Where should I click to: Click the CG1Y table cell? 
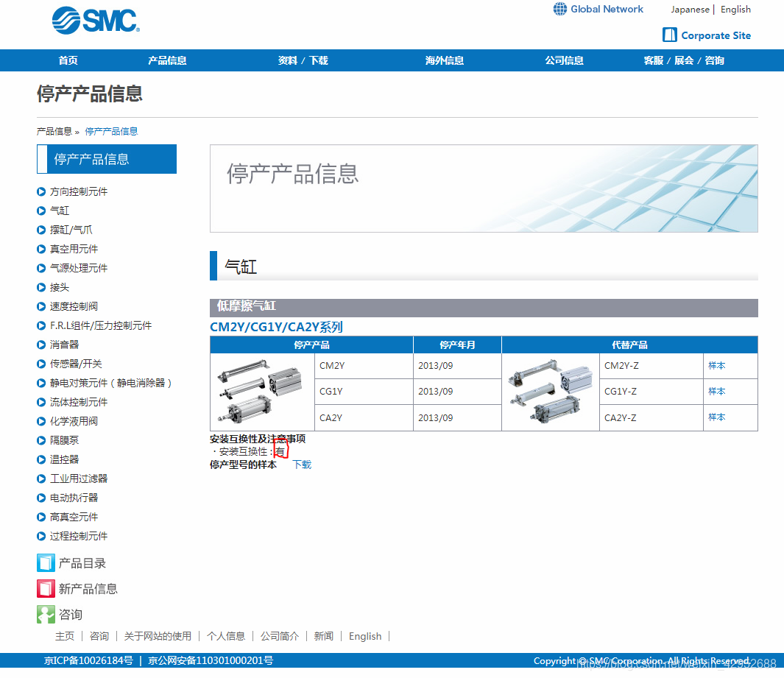pyautogui.click(x=364, y=392)
